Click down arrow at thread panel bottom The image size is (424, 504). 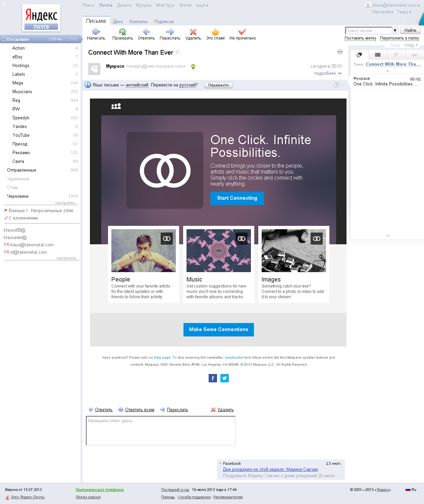[x=387, y=236]
